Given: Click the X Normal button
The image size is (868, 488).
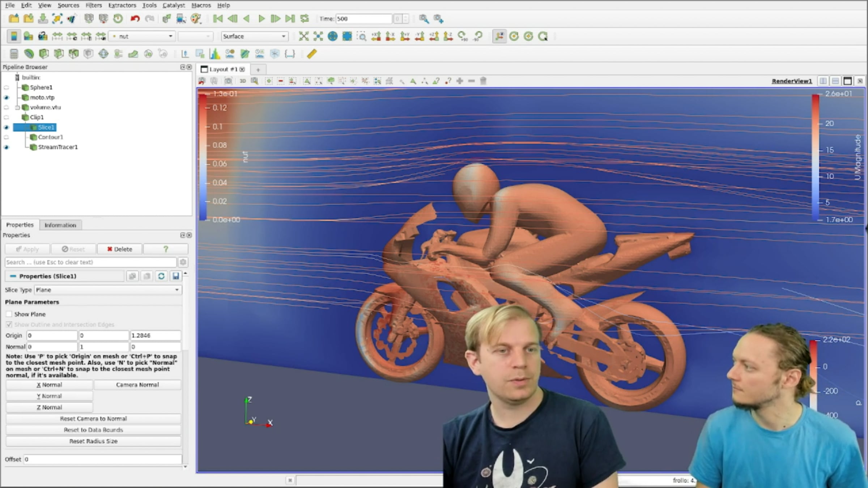Looking at the screenshot, I should point(49,385).
